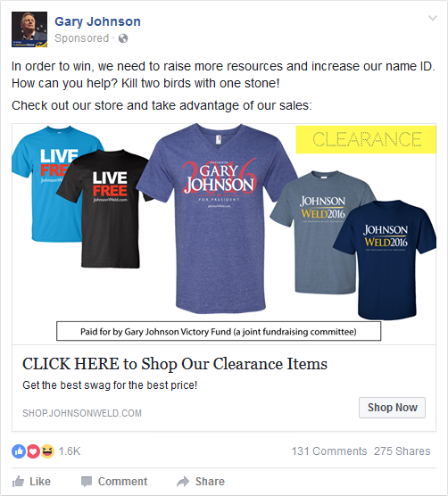The image size is (448, 496).
Task: Click the SHOP.JOHNSONWELD.COM domain link
Action: (x=82, y=413)
